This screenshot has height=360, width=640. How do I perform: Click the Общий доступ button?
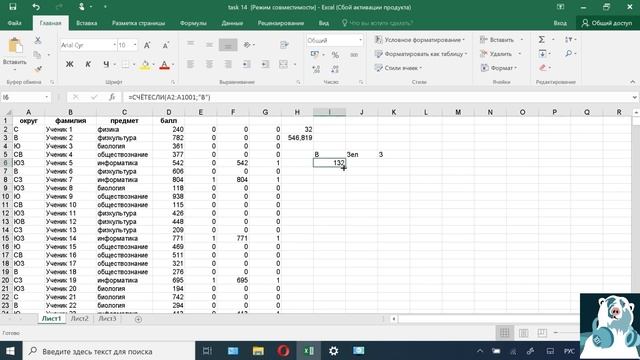tap(607, 23)
